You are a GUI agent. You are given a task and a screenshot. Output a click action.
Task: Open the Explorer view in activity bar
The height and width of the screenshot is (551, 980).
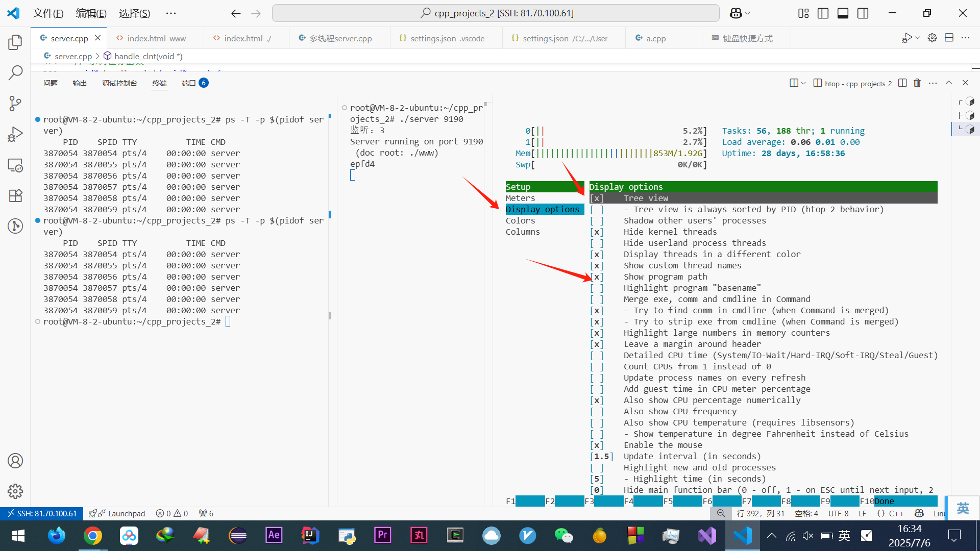pos(15,42)
